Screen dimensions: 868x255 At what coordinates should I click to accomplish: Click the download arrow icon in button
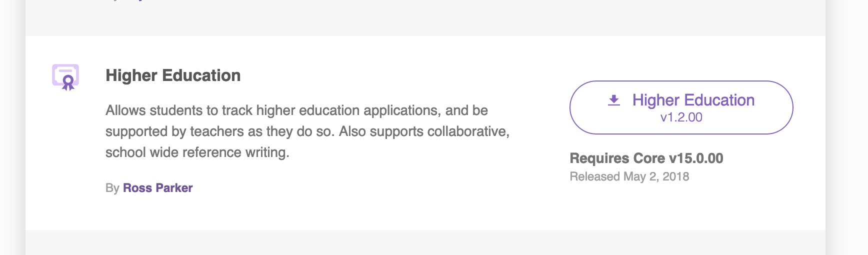pos(614,100)
